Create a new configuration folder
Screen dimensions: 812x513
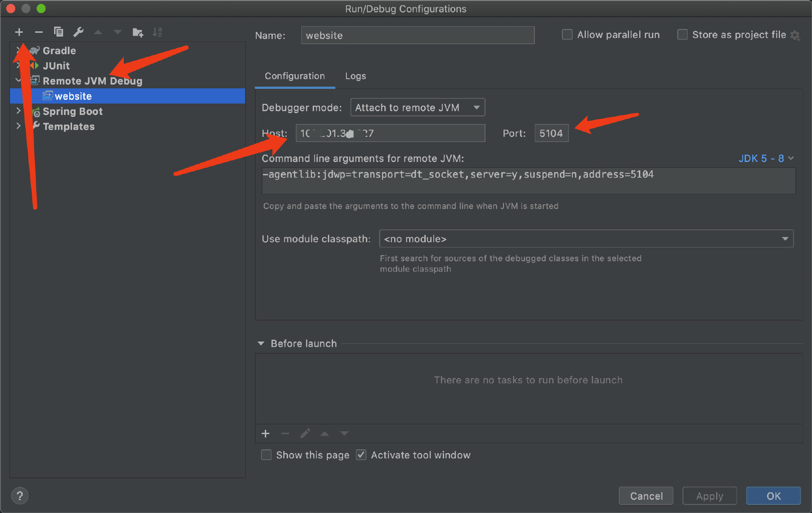(138, 32)
